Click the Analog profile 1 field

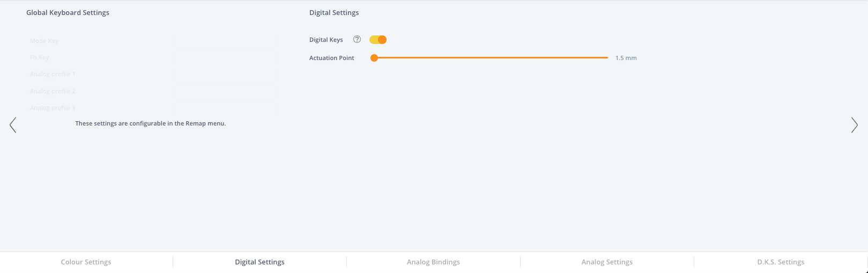(225, 75)
